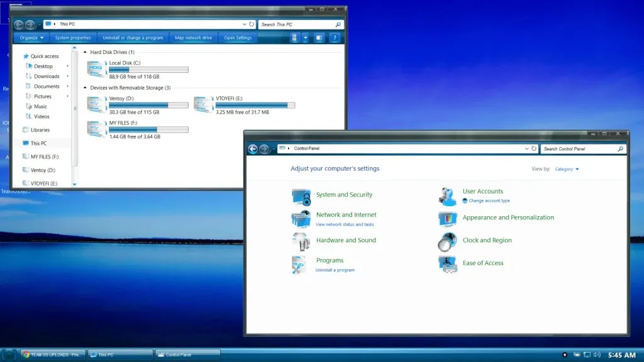Click navigation pane scrollbar down arrow
The height and width of the screenshot is (362, 644).
pyautogui.click(x=74, y=184)
